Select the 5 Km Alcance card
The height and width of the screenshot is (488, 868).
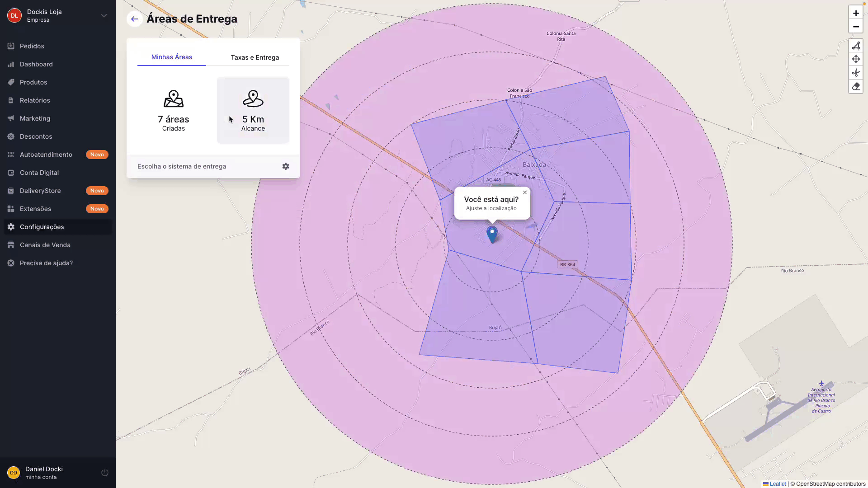[x=253, y=110]
